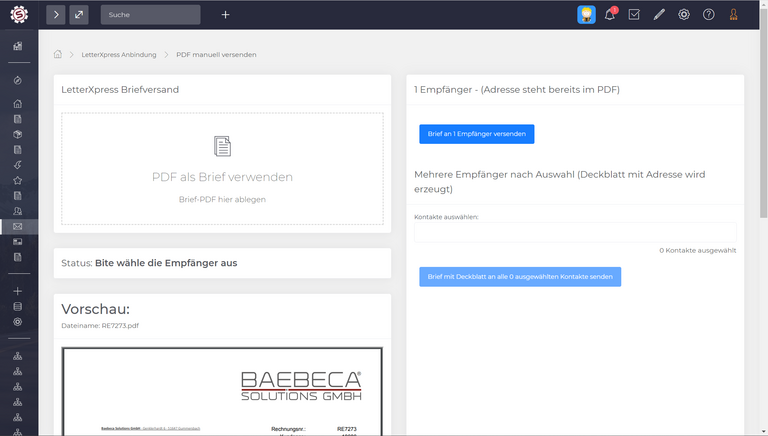Image resolution: width=768 pixels, height=436 pixels.
Task: Click Brief mit Deckblatt senden button
Action: 519,276
